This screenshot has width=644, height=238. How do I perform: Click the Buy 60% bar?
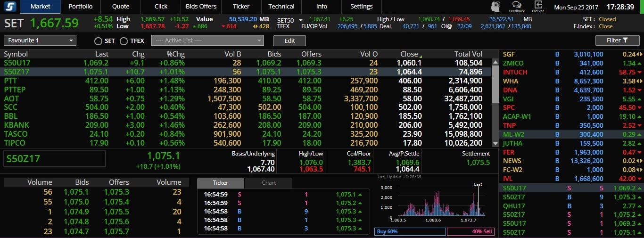[410, 231]
